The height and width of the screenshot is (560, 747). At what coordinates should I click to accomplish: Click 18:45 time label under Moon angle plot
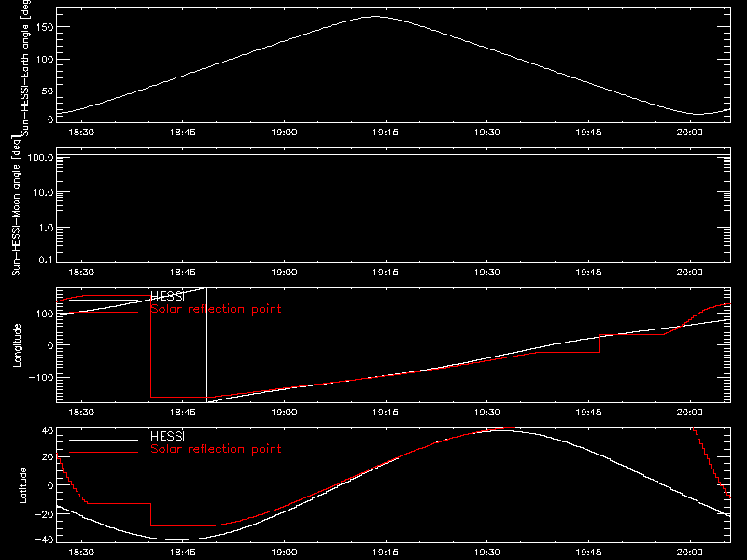[x=183, y=272]
